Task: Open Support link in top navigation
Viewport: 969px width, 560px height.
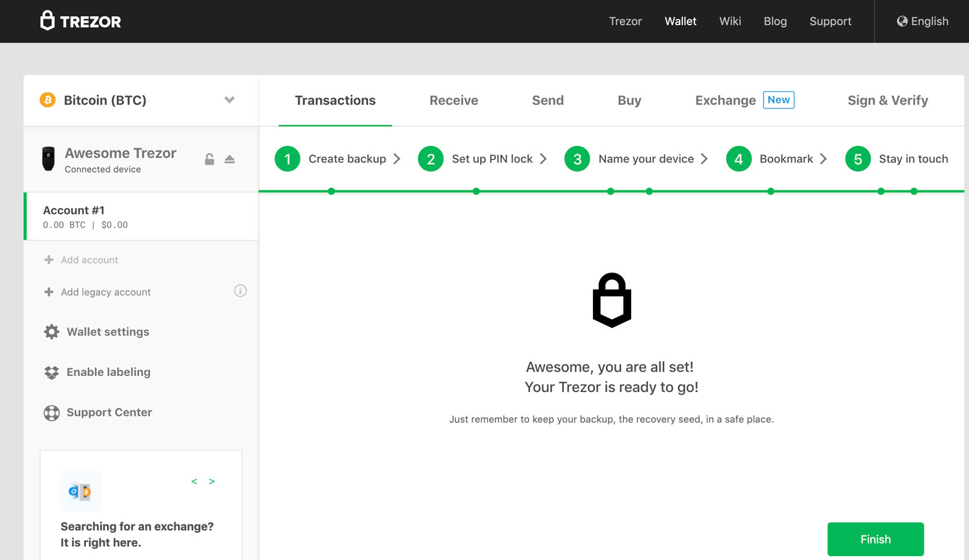Action: 830,21
